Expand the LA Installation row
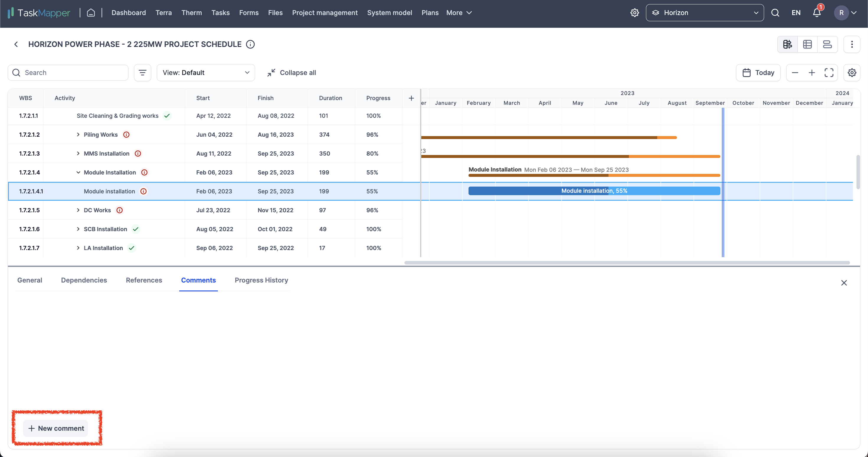Image resolution: width=868 pixels, height=457 pixels. click(x=78, y=248)
